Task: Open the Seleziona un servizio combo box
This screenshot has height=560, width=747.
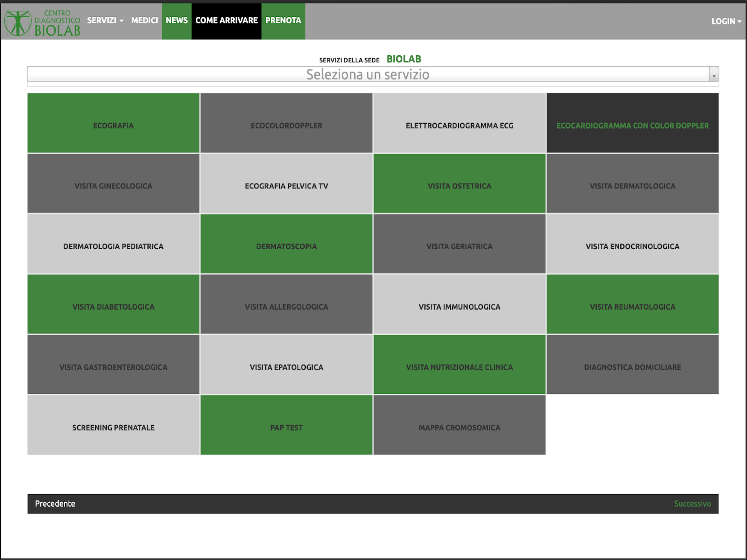Action: click(373, 74)
